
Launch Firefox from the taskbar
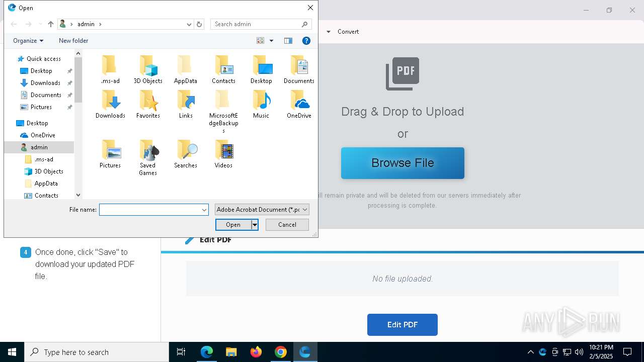tap(256, 352)
